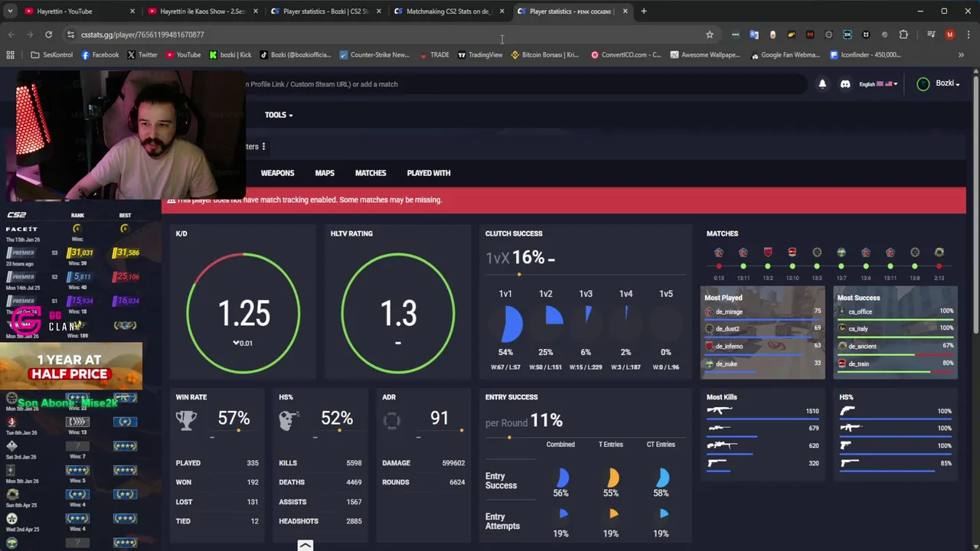Viewport: 980px width, 551px height.
Task: Go back to the previous page
Action: [x=11, y=34]
